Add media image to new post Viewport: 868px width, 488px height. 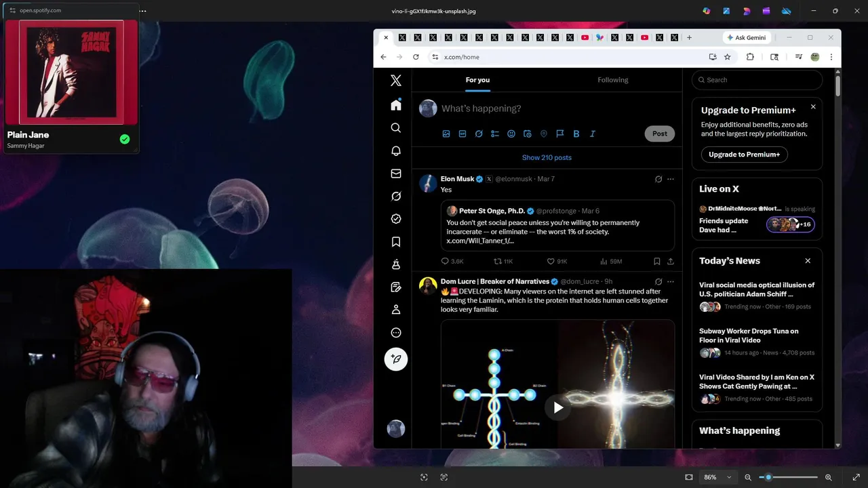446,134
